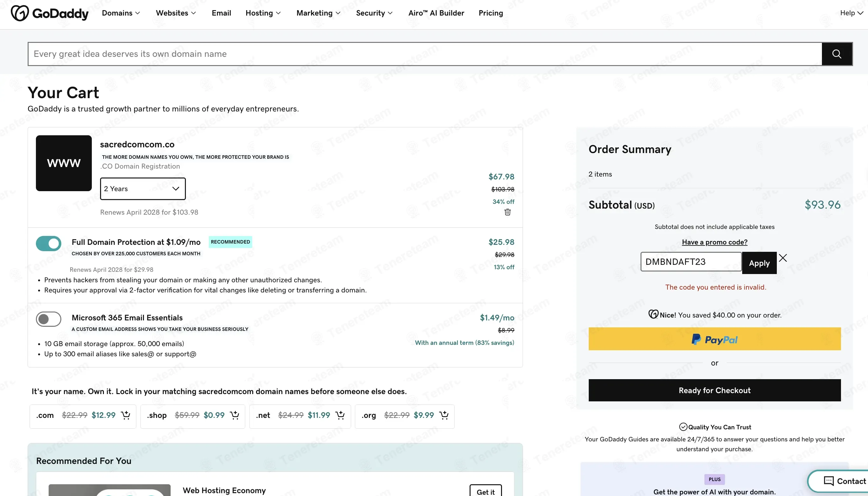Click the PLUS badge

pyautogui.click(x=714, y=479)
